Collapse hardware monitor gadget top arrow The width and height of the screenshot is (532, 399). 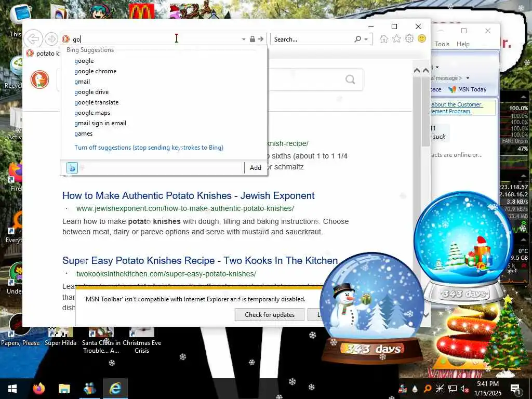pos(523,98)
